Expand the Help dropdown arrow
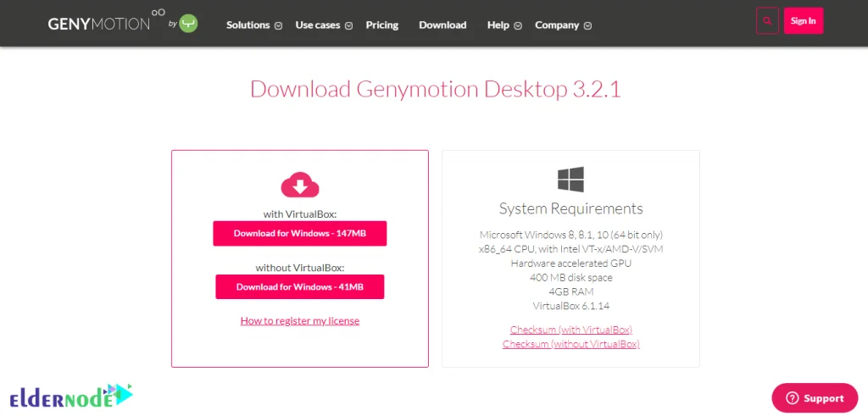 pyautogui.click(x=518, y=25)
